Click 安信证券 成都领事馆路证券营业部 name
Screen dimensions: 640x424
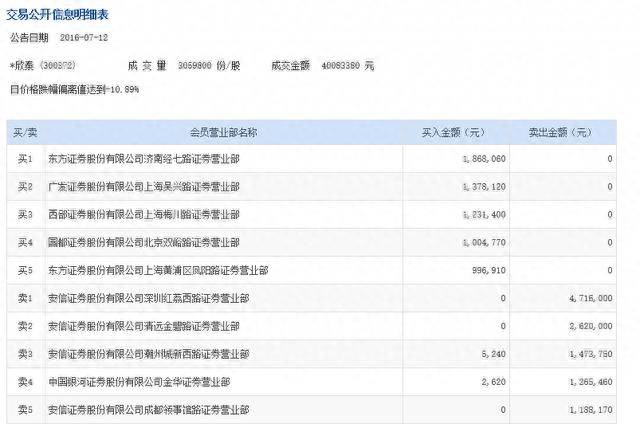149,410
